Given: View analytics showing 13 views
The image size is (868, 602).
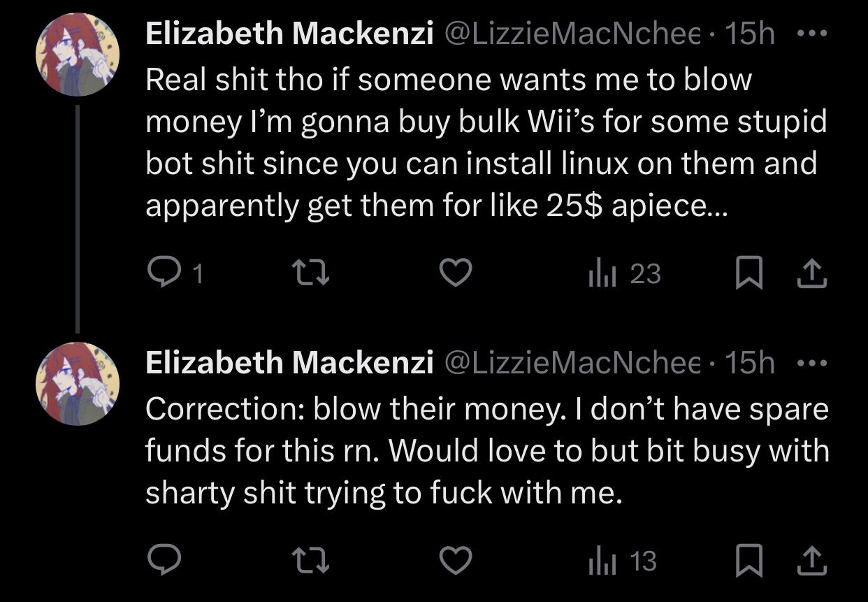Looking at the screenshot, I should tap(623, 561).
